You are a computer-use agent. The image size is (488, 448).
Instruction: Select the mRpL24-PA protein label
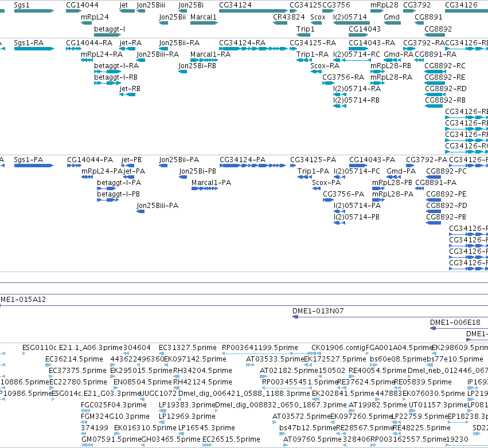click(102, 171)
